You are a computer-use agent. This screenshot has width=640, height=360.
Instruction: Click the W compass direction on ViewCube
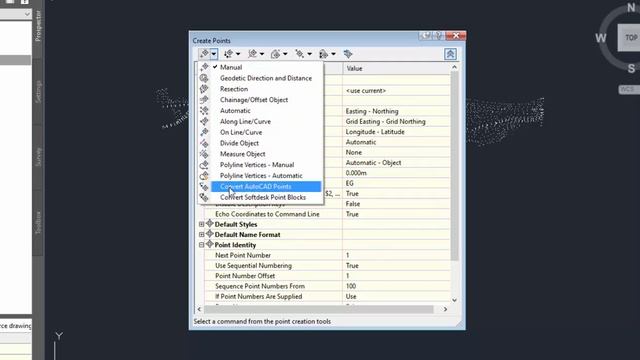[600, 38]
